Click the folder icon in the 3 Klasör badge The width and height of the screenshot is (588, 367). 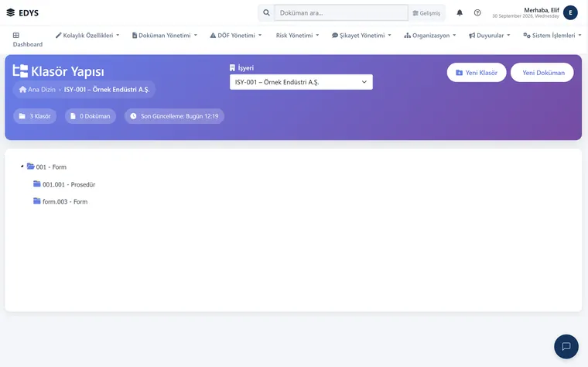(22, 116)
